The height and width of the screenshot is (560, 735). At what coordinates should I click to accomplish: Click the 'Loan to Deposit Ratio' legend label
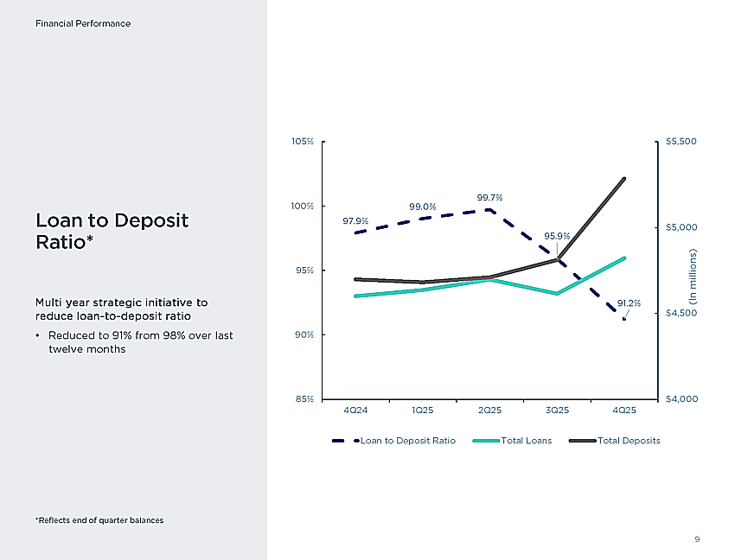coord(408,441)
